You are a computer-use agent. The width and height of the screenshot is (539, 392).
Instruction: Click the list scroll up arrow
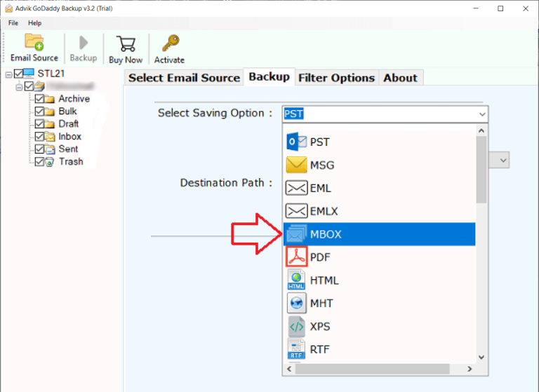pyautogui.click(x=481, y=130)
